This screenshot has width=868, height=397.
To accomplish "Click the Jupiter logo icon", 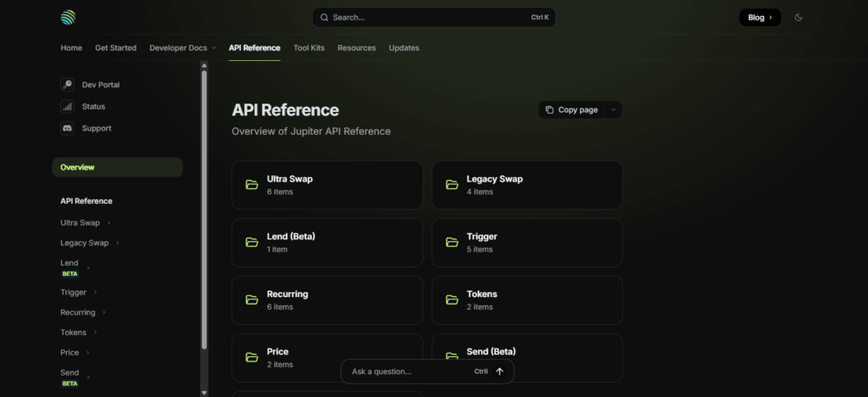I will point(68,17).
